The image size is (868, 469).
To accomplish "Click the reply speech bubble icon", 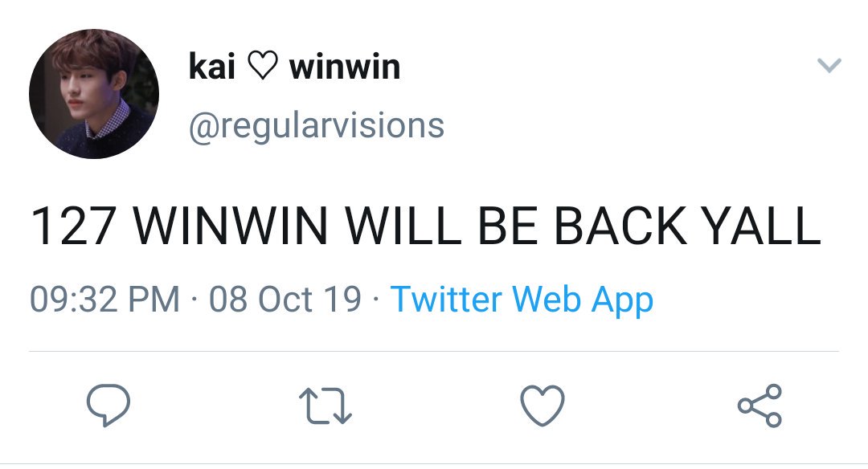I will pos(108,405).
